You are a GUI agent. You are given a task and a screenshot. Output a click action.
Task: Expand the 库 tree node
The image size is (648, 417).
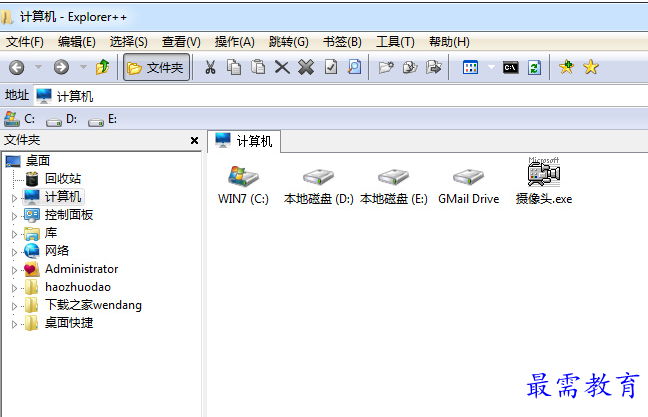click(x=14, y=234)
